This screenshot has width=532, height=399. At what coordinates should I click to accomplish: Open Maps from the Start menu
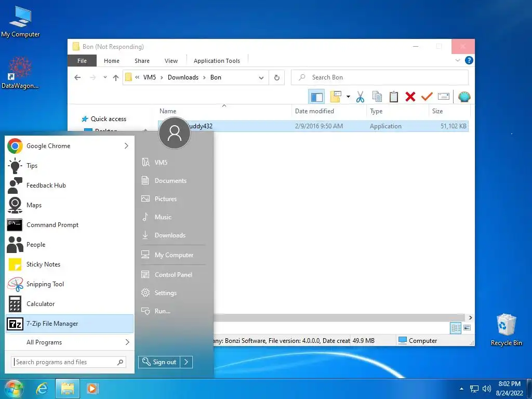click(70, 205)
